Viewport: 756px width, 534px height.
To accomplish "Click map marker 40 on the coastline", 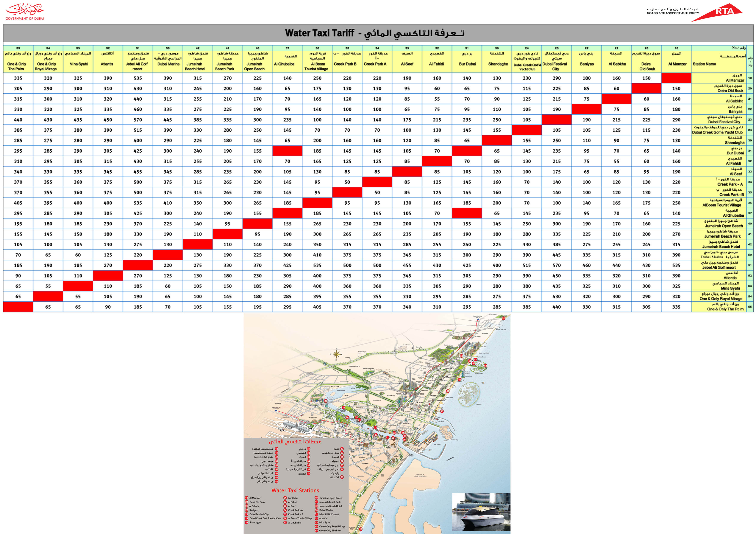I will coord(442,411).
